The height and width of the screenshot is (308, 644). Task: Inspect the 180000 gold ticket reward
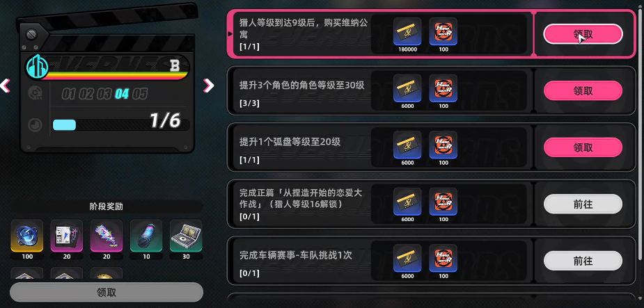407,31
